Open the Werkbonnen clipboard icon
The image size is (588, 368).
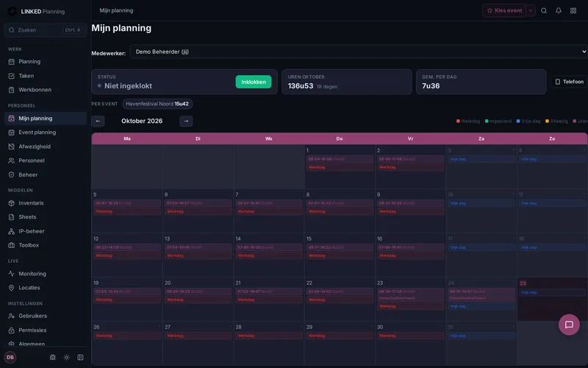(x=12, y=90)
